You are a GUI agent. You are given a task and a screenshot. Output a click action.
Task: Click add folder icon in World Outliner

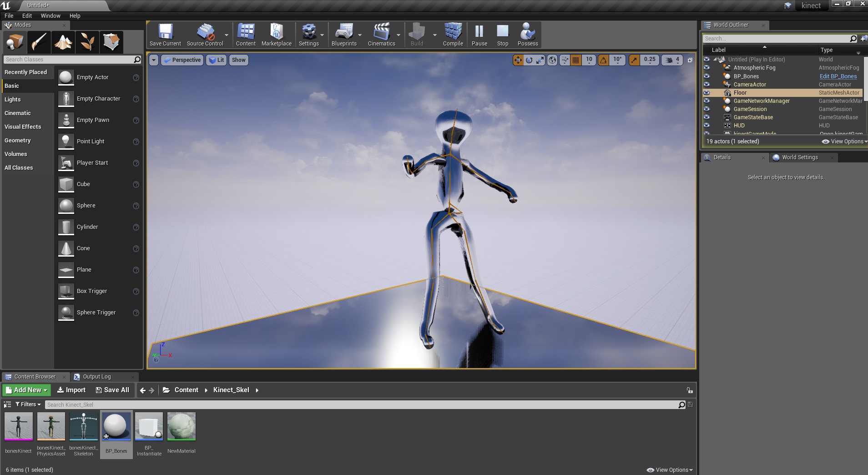[863, 39]
